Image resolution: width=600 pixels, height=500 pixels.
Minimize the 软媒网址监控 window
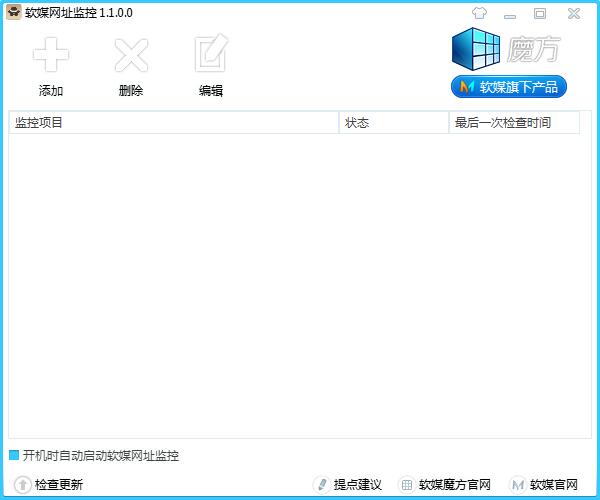(510, 15)
